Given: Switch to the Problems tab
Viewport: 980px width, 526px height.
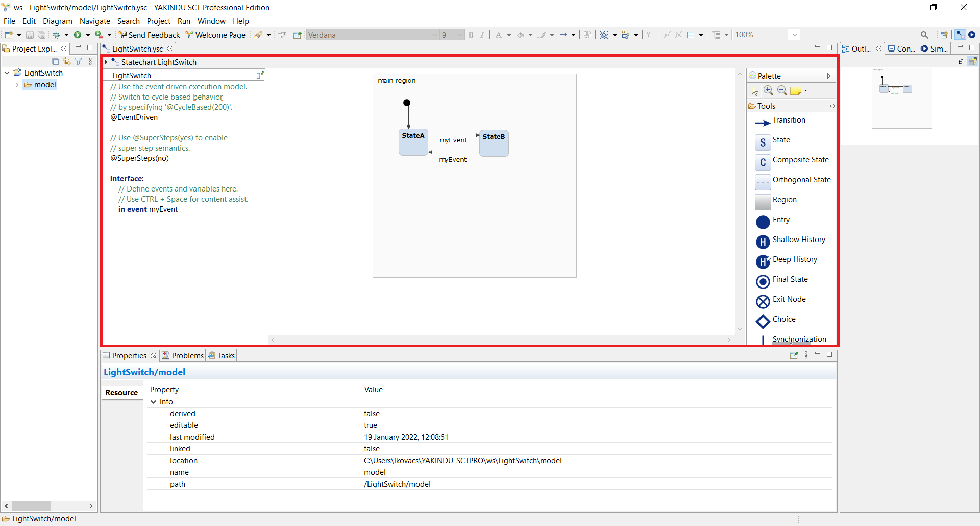Looking at the screenshot, I should (183, 356).
